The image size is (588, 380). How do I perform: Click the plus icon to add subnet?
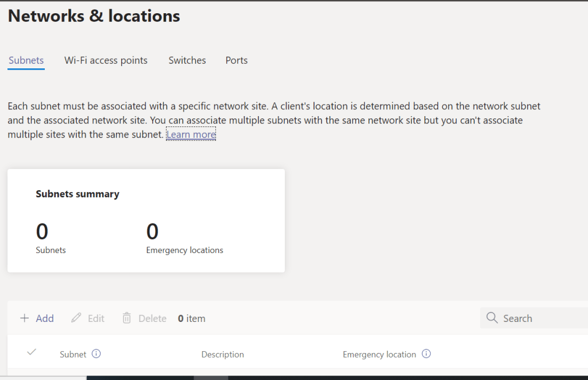[24, 318]
